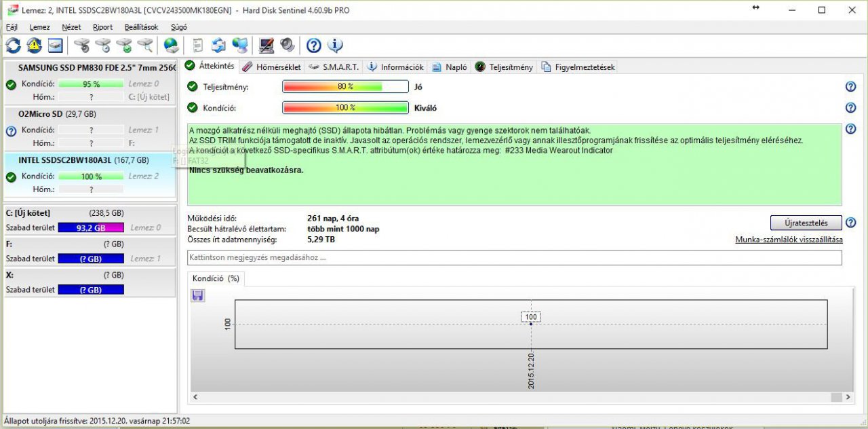
Task: Click the 'Nincs szükség beavatkozásra.' text
Action: point(246,170)
